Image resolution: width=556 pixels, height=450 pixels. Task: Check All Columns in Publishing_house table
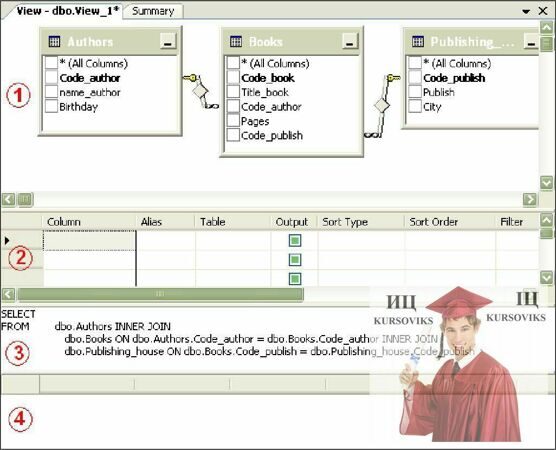415,63
